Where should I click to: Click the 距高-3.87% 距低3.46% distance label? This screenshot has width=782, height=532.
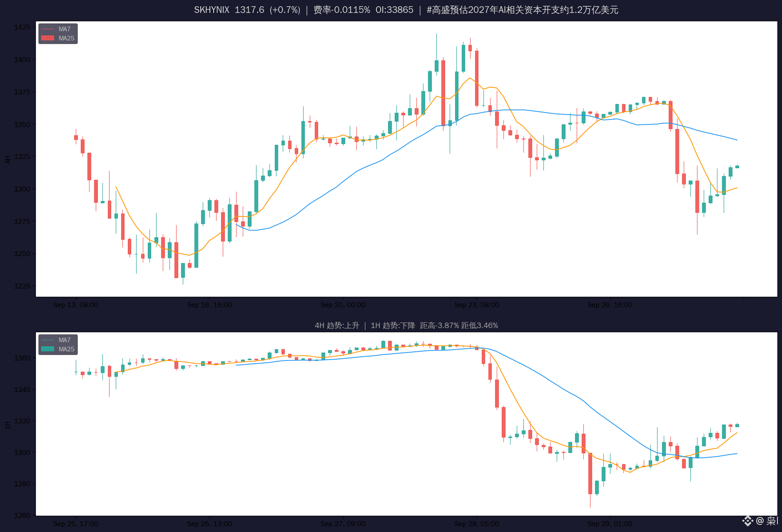pos(459,326)
